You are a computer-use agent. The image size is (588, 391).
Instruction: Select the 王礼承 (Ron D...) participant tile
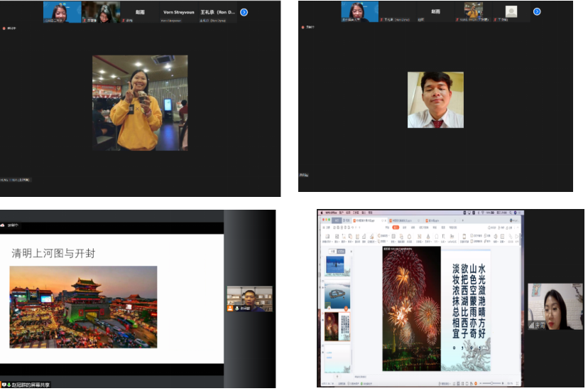(217, 12)
